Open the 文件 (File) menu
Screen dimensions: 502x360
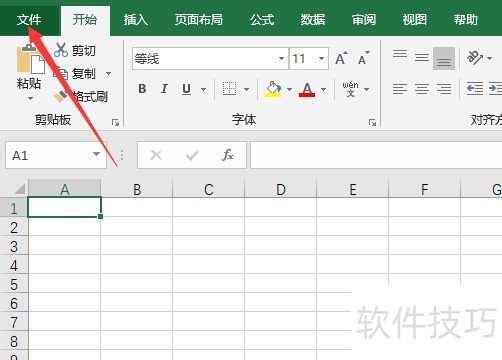click(29, 20)
